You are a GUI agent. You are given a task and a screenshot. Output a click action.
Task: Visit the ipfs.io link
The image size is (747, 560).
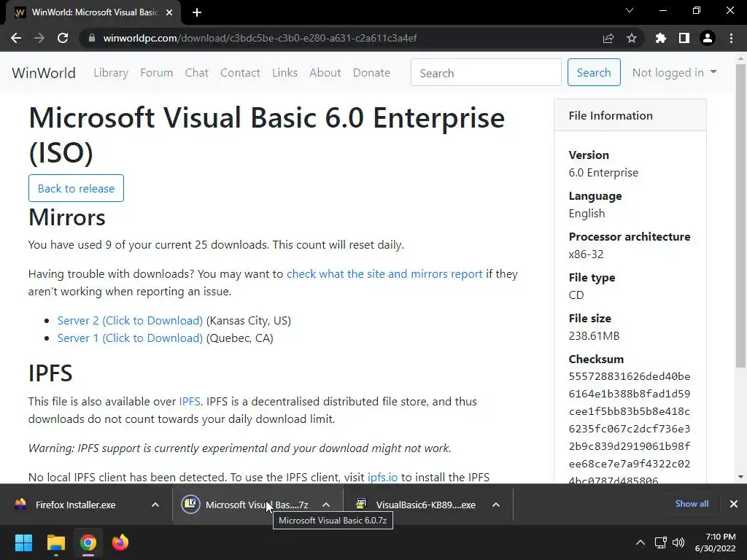[382, 477]
